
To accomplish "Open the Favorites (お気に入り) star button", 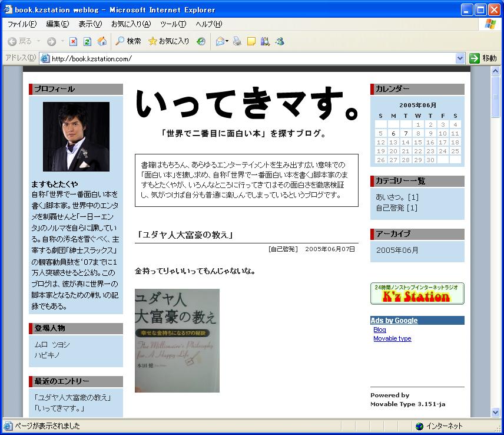I will click(168, 41).
